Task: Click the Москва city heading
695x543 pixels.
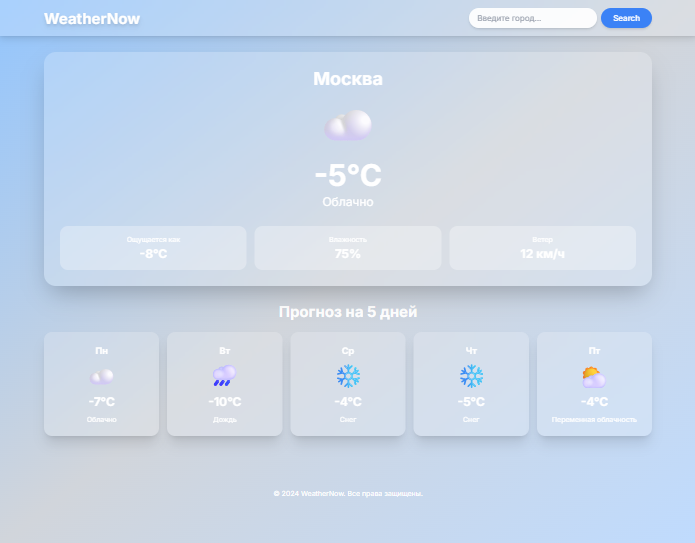Action: pyautogui.click(x=347, y=79)
